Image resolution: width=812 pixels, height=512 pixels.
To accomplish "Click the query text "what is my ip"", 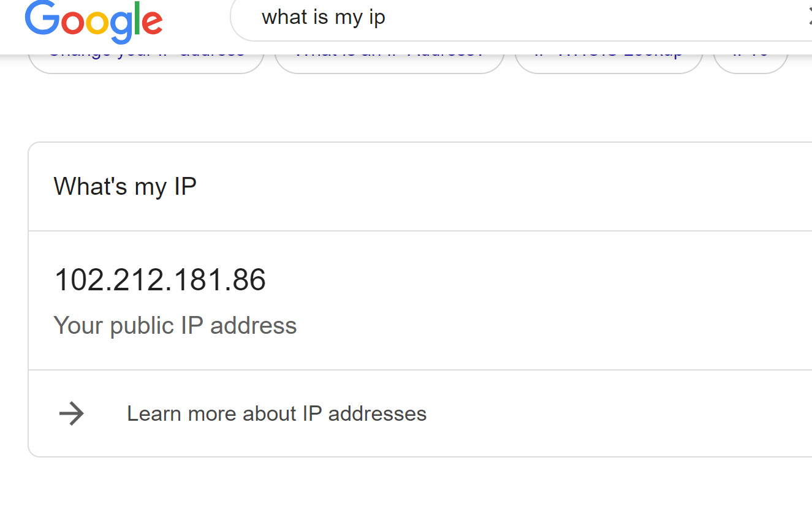I will tap(323, 18).
